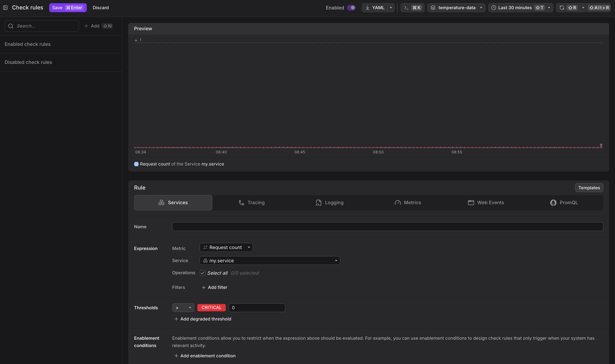This screenshot has width=615, height=364.
Task: Click the dataset layers icon
Action: [x=433, y=8]
